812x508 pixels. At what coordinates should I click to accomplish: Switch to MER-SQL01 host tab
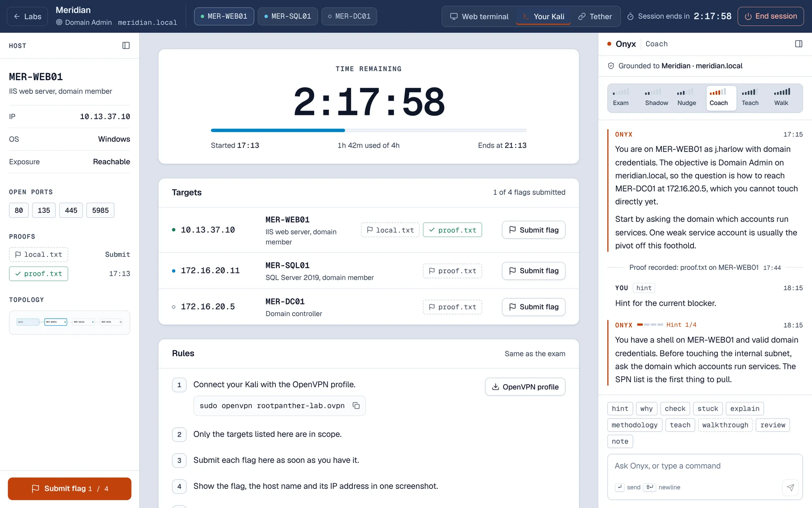pos(287,16)
